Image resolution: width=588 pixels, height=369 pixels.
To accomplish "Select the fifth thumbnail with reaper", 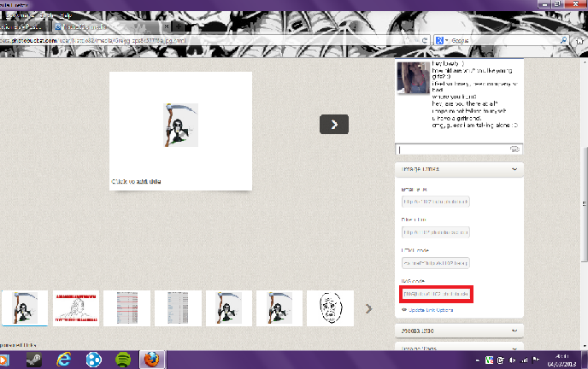I will tap(229, 308).
